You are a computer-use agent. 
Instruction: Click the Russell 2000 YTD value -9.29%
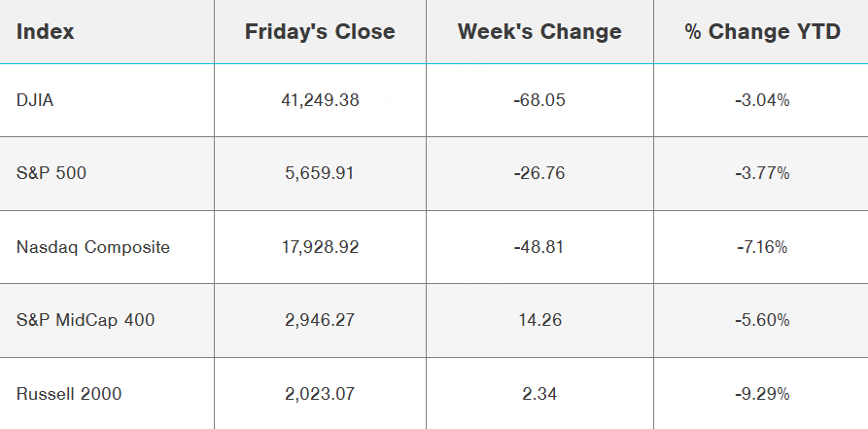tap(762, 394)
